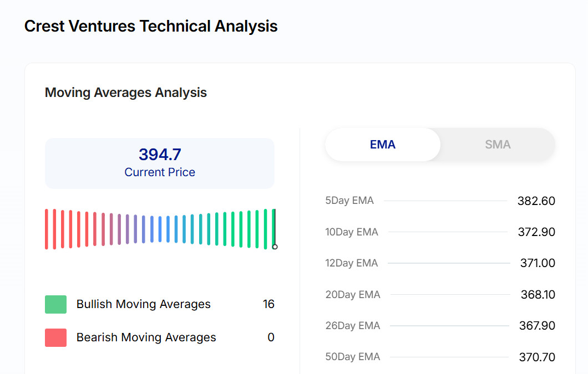Click the 10Day EMA label
588x374 pixels.
pyautogui.click(x=352, y=232)
